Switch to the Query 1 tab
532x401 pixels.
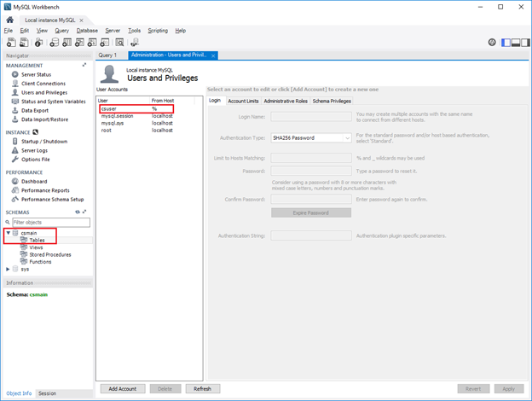pos(107,55)
